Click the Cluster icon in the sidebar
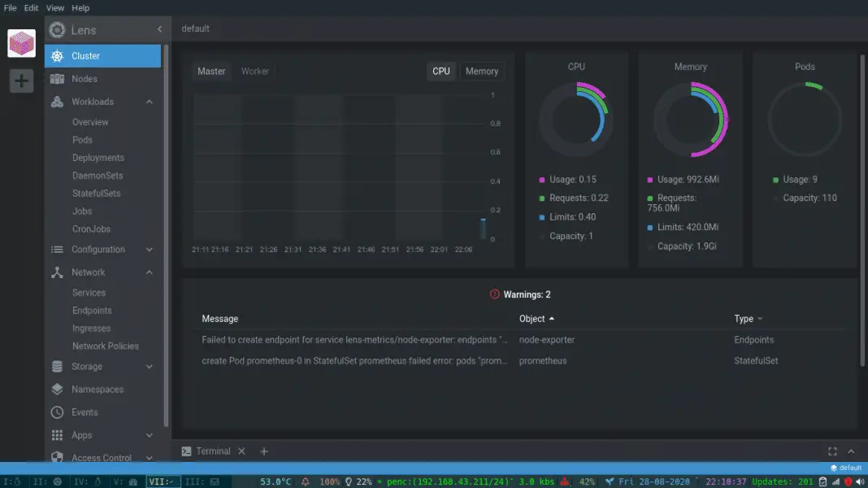Screen dimensions: 868x488 (57, 55)
